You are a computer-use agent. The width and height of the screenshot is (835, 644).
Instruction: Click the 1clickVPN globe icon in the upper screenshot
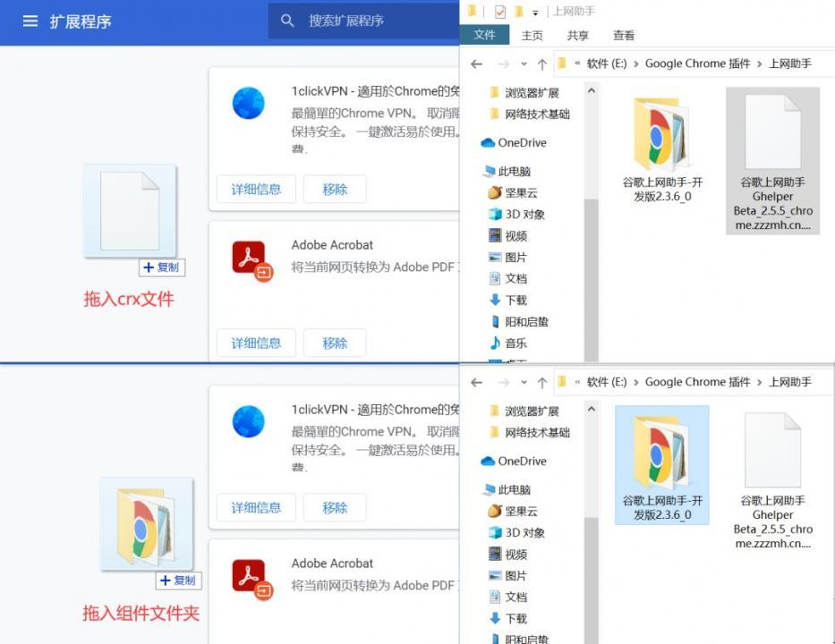coord(248,103)
